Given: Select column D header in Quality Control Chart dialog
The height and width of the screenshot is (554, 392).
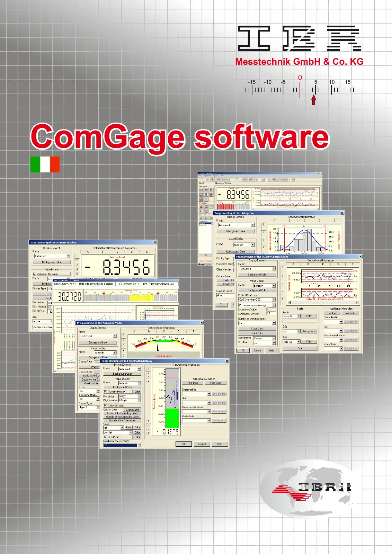Looking at the screenshot, I should pyautogui.click(x=338, y=264).
